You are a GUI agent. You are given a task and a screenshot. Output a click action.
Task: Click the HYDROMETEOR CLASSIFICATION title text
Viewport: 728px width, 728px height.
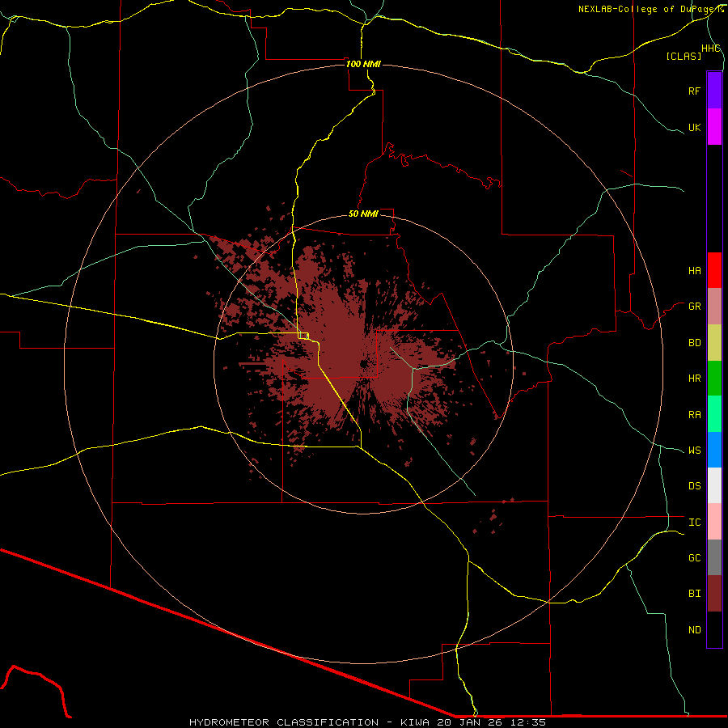[x=284, y=722]
